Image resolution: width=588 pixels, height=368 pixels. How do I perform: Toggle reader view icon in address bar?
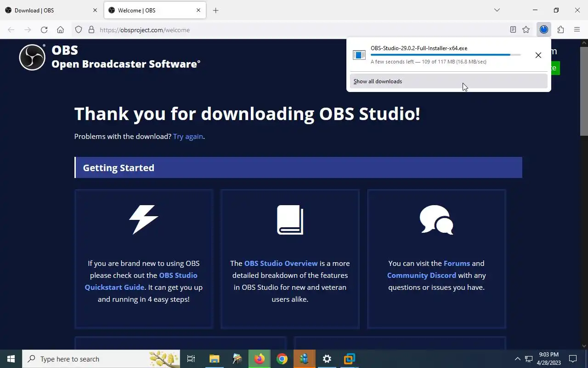click(513, 30)
